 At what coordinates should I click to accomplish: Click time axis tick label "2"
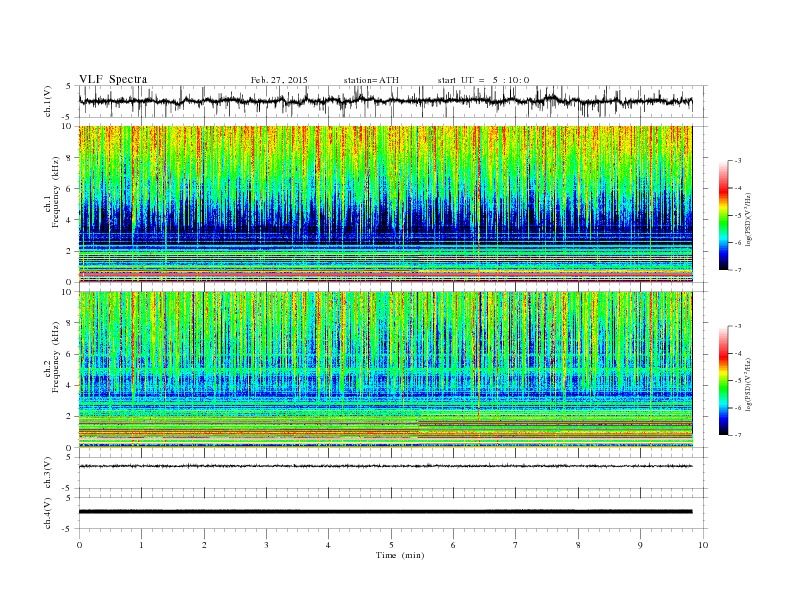click(x=204, y=545)
